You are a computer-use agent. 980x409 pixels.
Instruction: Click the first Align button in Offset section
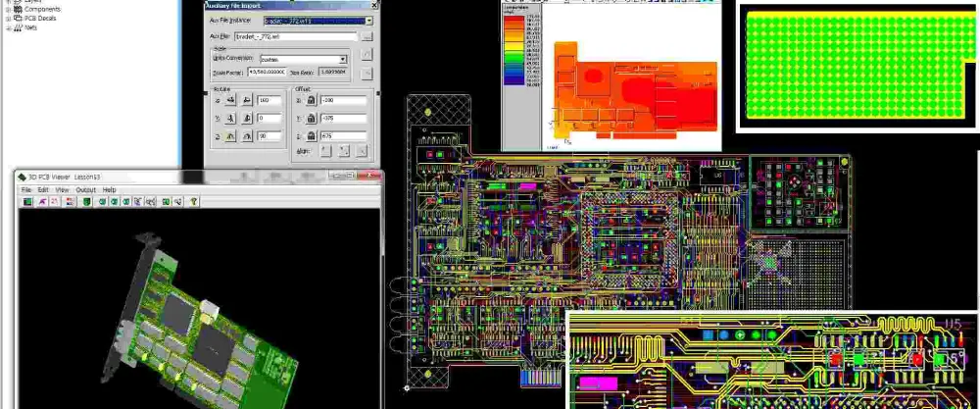(x=328, y=151)
